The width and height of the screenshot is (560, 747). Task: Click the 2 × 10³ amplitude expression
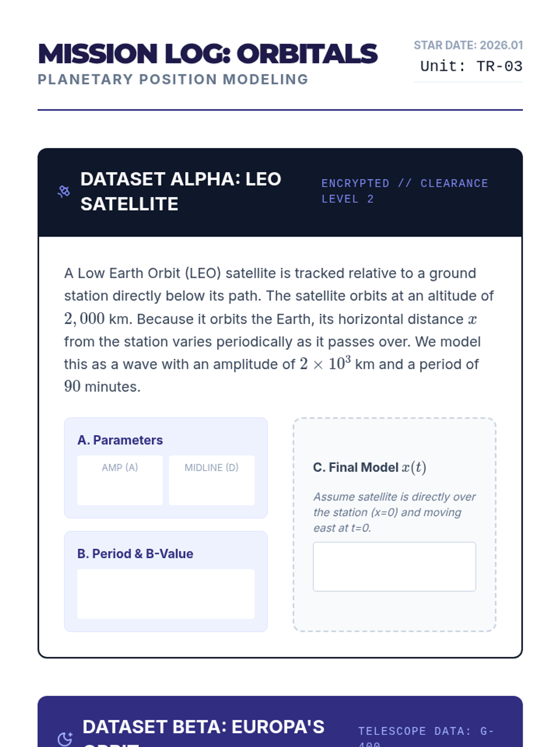click(x=325, y=364)
